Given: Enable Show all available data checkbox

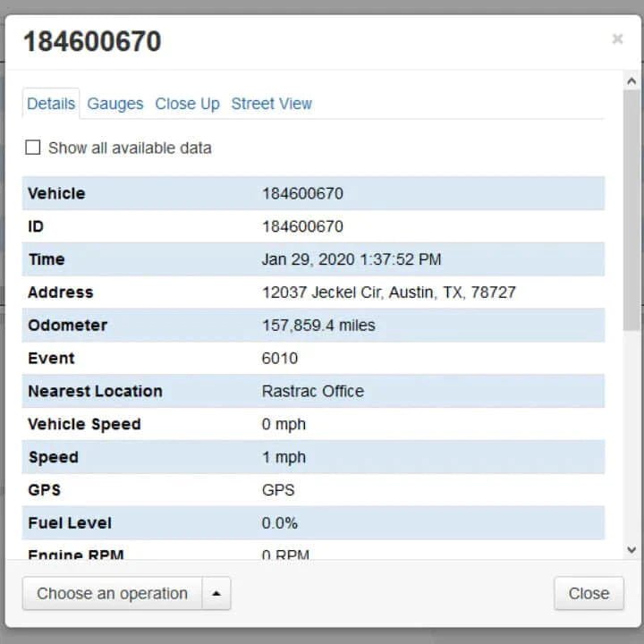Looking at the screenshot, I should pos(33,148).
